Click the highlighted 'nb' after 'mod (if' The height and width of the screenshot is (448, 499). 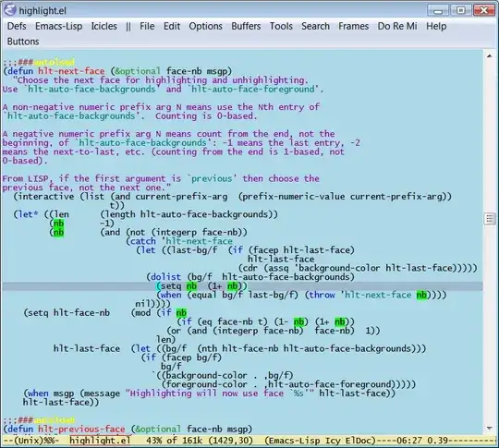click(x=182, y=313)
